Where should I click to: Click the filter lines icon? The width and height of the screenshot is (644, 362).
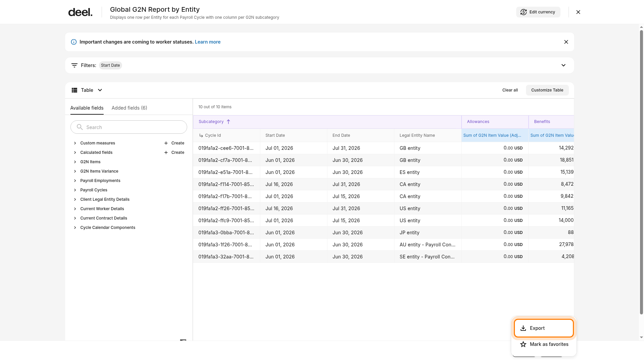pos(74,65)
